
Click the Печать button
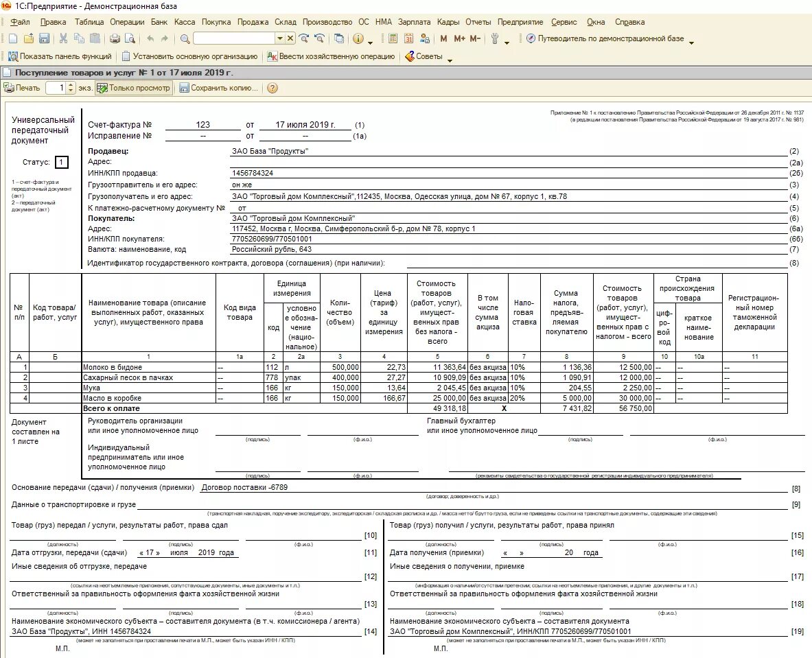(22, 88)
